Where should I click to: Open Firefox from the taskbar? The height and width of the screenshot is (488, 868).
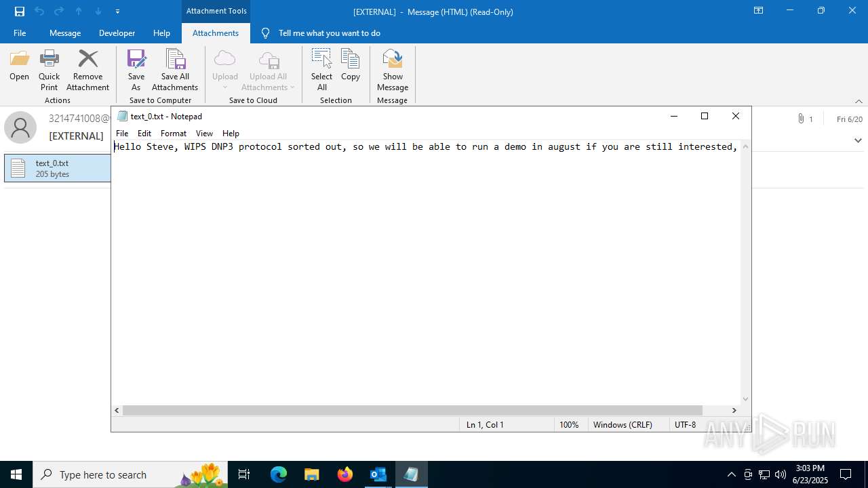click(344, 474)
